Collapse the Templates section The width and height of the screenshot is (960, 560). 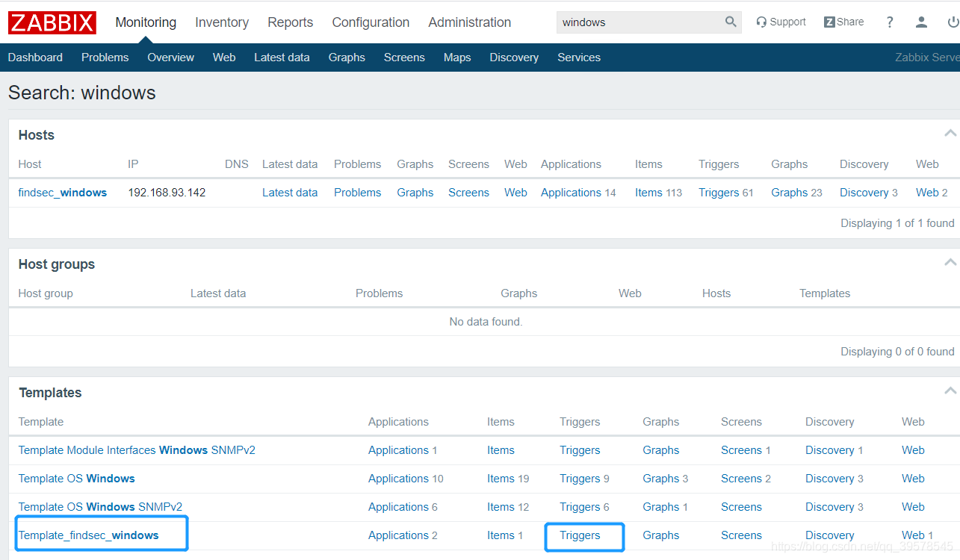click(x=950, y=391)
